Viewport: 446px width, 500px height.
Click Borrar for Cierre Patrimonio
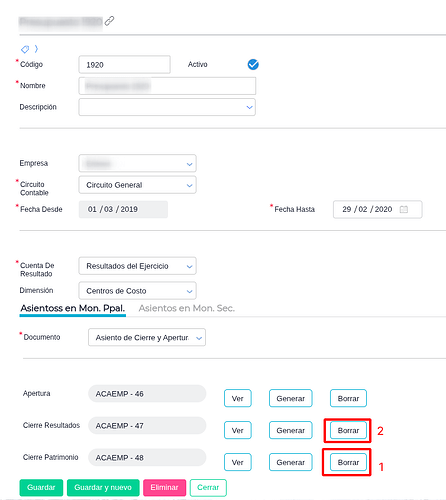coord(348,462)
